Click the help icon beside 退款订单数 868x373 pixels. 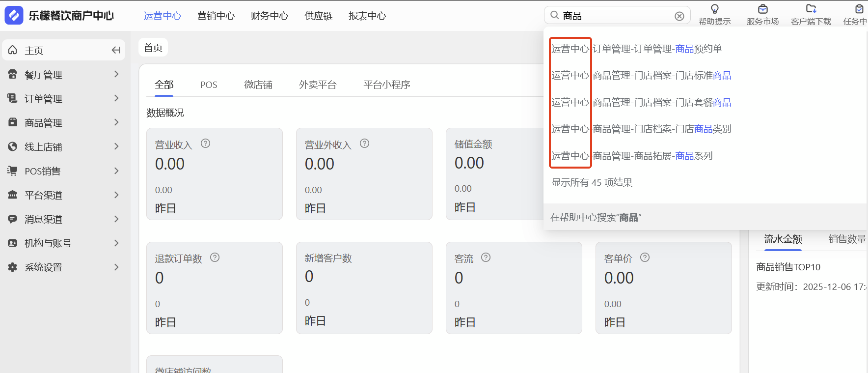[215, 258]
